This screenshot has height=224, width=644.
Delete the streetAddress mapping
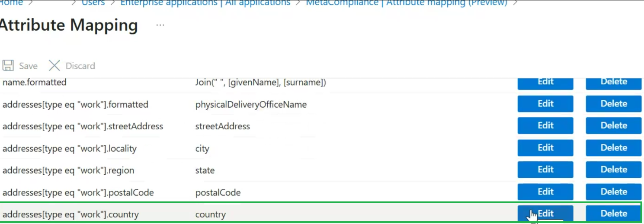click(x=614, y=125)
